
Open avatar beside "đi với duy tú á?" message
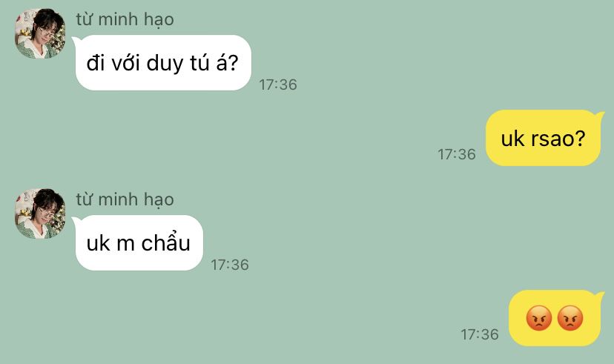click(40, 33)
